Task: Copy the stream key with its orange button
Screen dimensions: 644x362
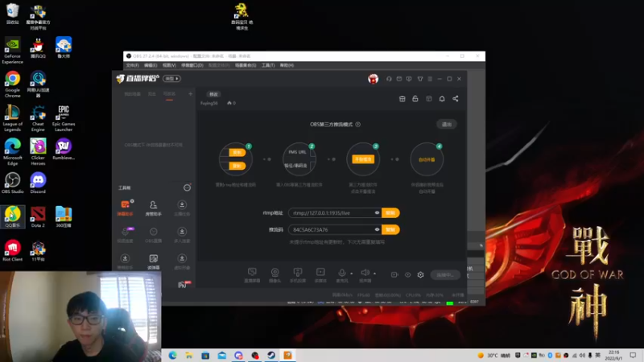Action: click(390, 229)
